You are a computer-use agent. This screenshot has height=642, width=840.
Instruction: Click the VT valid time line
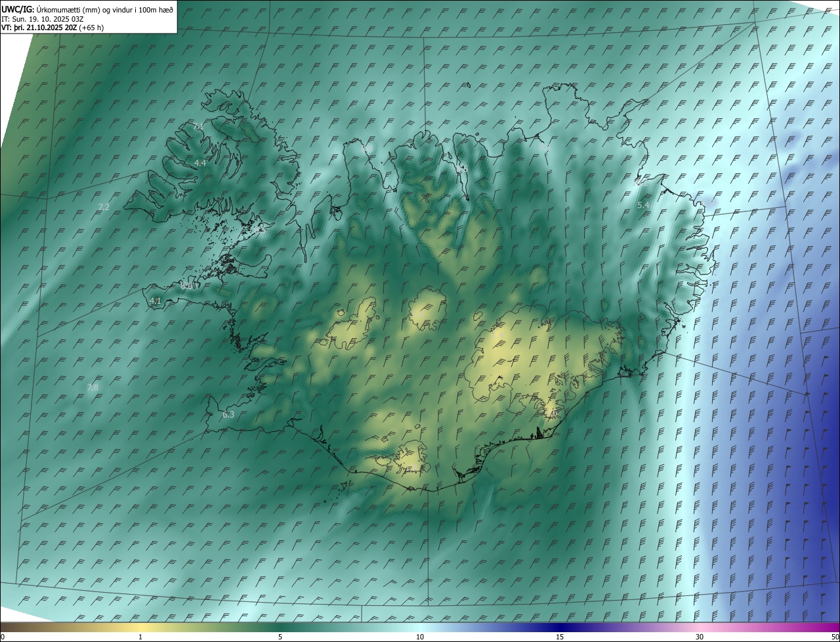tap(52, 28)
